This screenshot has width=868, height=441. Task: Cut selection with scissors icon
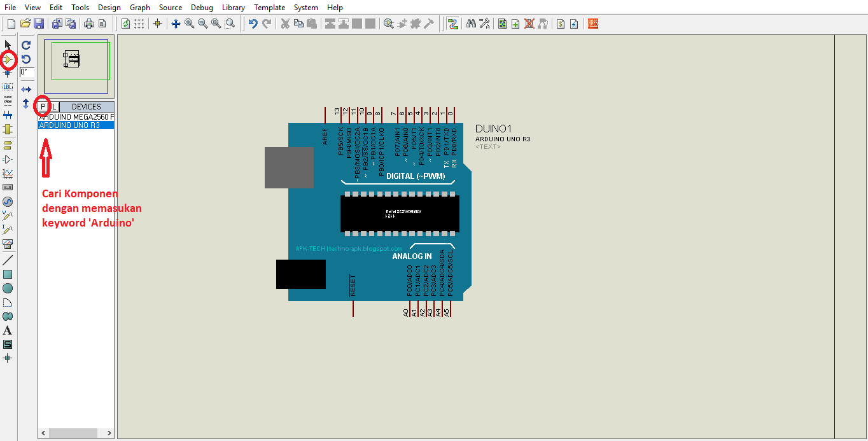[x=285, y=24]
